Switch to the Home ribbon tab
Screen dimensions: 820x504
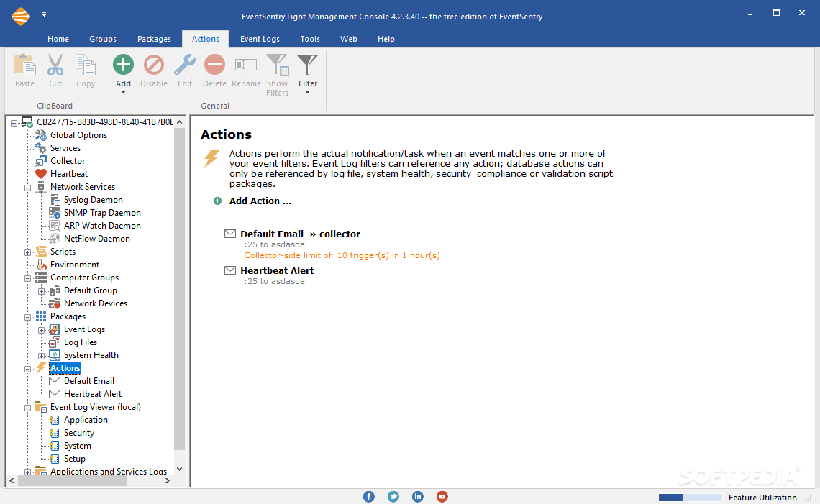58,39
